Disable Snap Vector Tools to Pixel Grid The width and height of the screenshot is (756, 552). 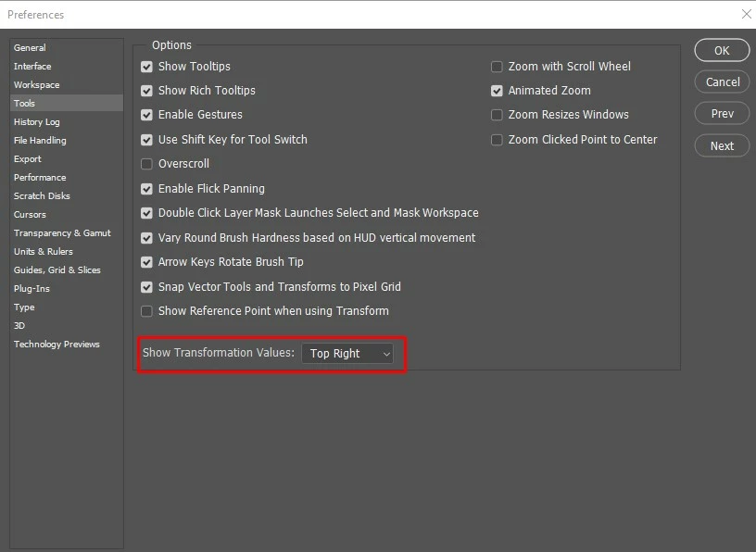(x=146, y=287)
